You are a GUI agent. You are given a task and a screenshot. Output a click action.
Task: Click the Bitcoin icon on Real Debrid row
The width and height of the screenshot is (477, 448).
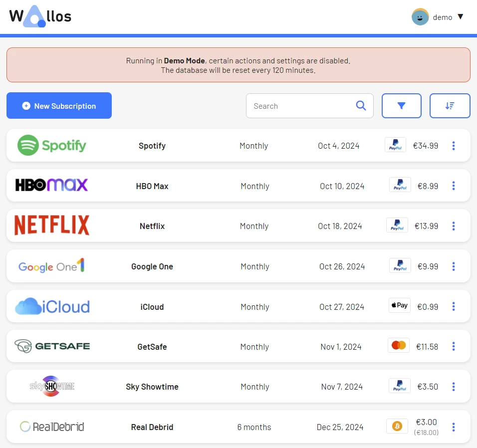(397, 427)
